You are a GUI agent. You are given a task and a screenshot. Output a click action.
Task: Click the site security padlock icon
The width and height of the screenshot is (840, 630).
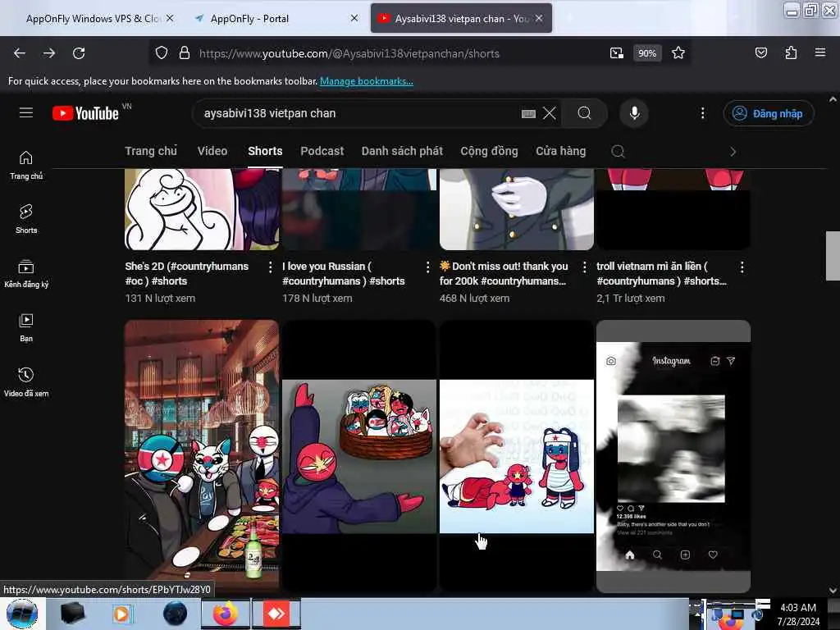(x=185, y=53)
